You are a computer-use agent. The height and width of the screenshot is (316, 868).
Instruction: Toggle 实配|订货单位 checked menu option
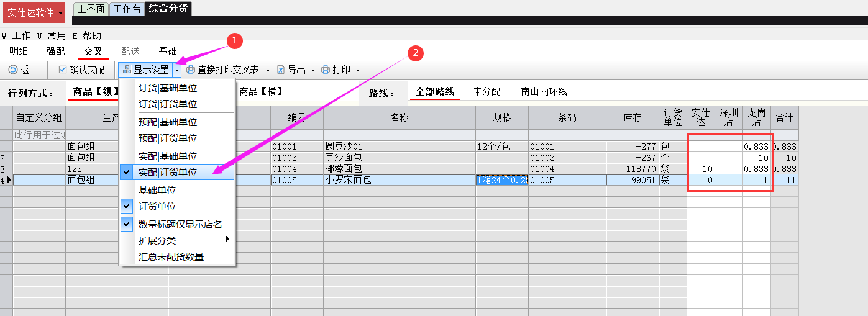point(177,173)
